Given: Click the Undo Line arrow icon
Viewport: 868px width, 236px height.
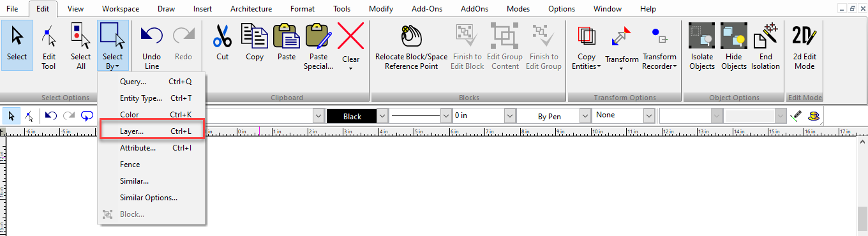Looking at the screenshot, I should [151, 35].
